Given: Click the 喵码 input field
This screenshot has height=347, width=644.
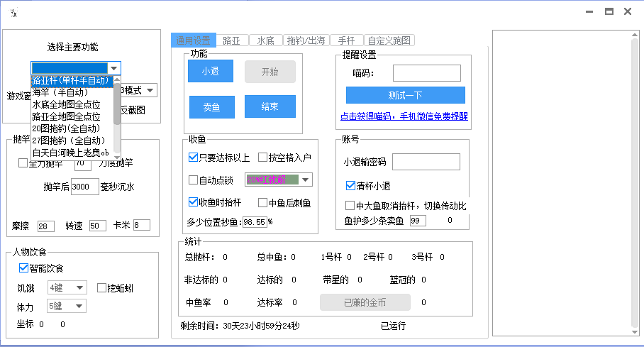Looking at the screenshot, I should pyautogui.click(x=426, y=73).
